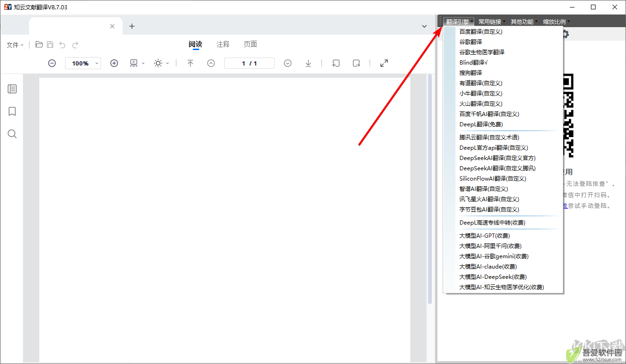Switch to the 阅读 reading tab

tap(196, 44)
